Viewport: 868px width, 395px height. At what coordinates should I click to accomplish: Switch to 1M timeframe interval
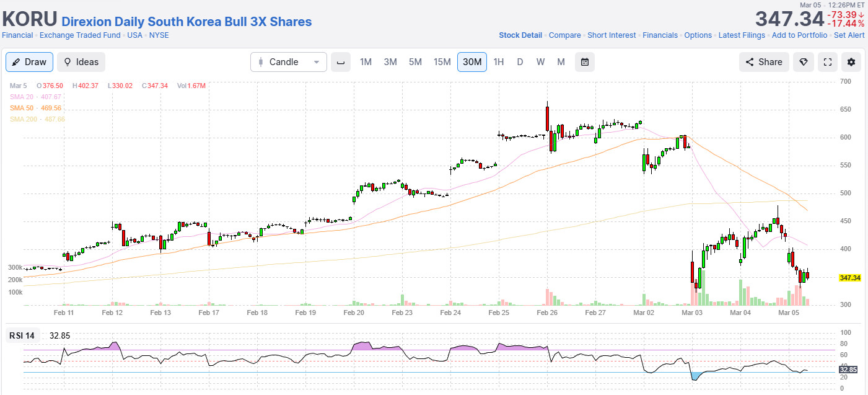tap(366, 62)
